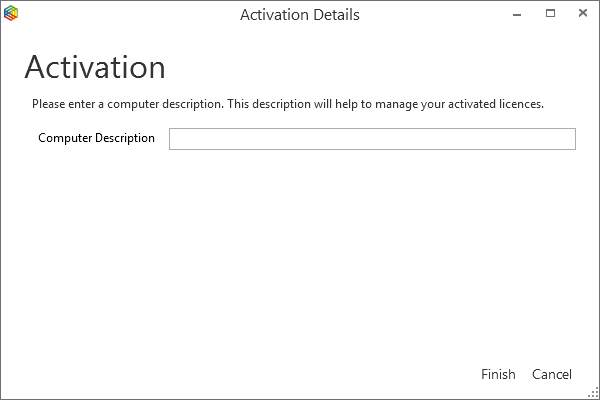Image resolution: width=600 pixels, height=400 pixels.
Task: Click empty title bar space right of title
Action: [430, 15]
